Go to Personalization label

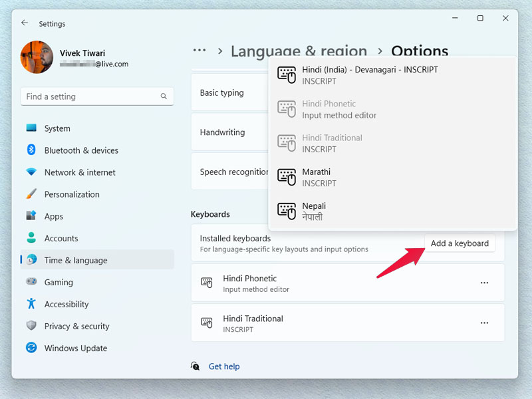click(x=72, y=194)
